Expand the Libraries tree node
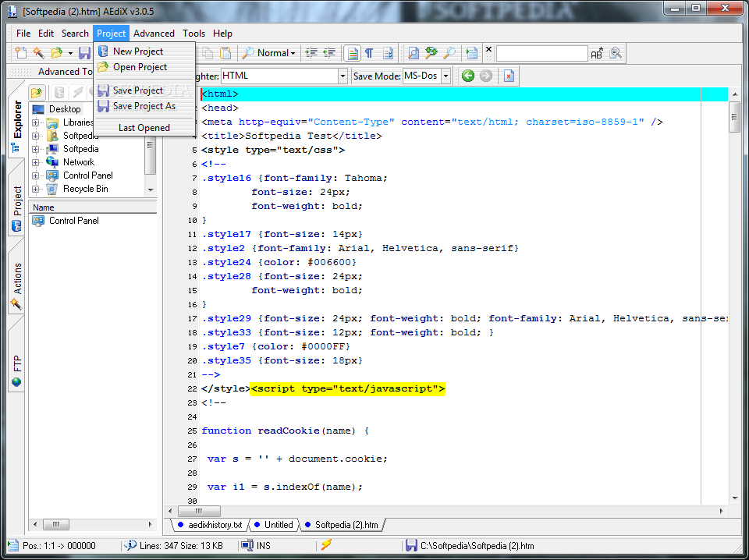Image resolution: width=749 pixels, height=560 pixels. coord(35,122)
